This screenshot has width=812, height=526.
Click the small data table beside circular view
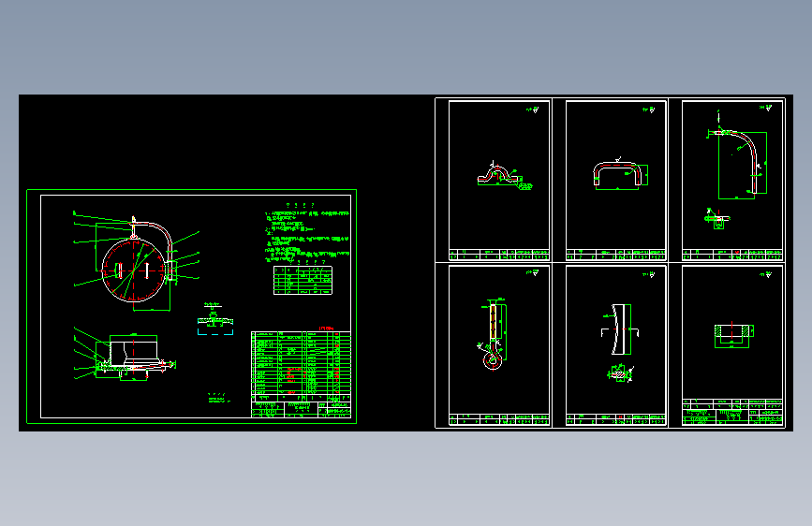pos(303,280)
